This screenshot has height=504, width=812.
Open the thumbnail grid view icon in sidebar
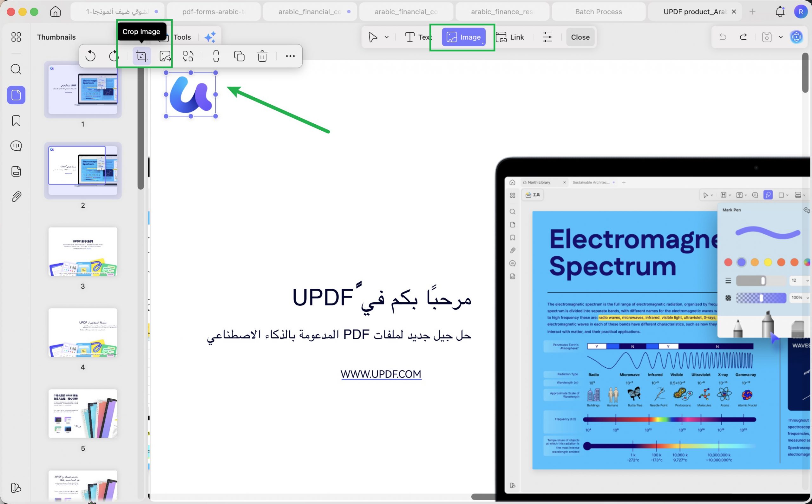(16, 37)
